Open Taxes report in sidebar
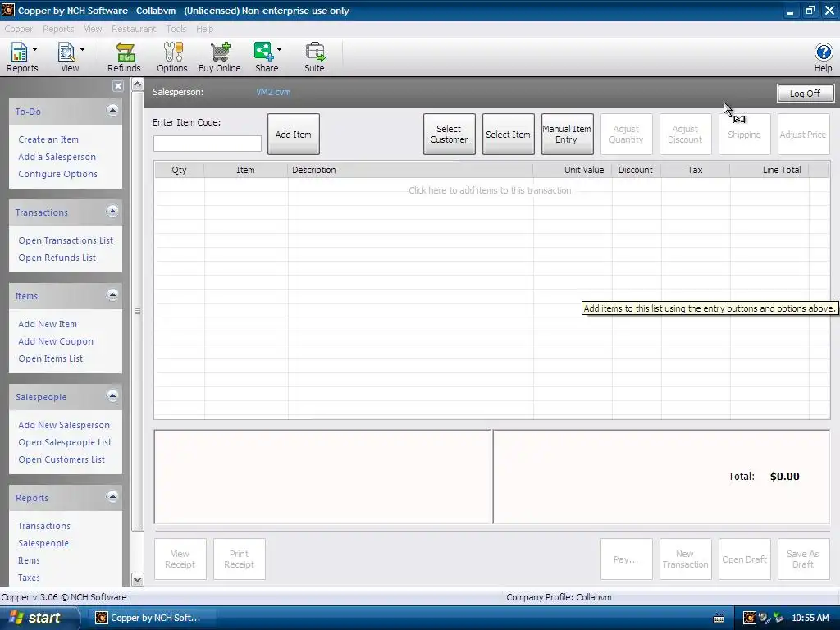The image size is (840, 630). (x=29, y=577)
